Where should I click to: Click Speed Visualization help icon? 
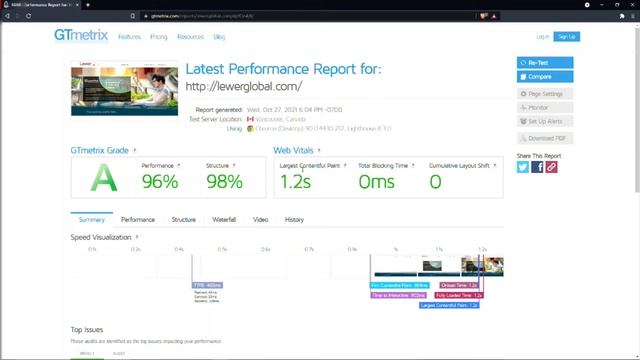coord(137,237)
